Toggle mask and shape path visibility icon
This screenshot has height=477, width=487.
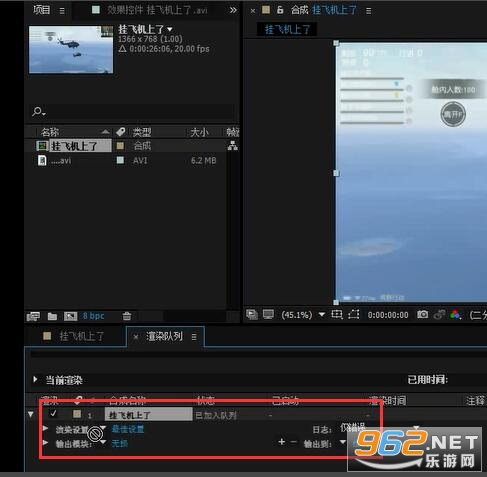tap(353, 314)
